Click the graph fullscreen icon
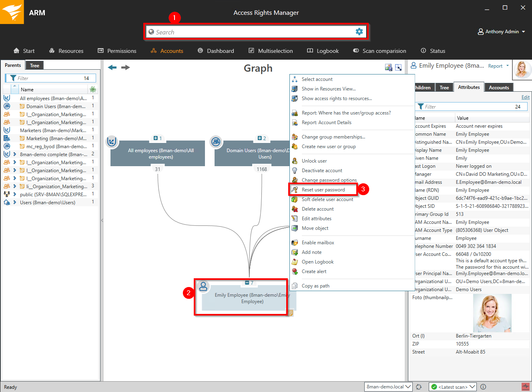Viewport: 532px width, 392px height. (x=398, y=67)
